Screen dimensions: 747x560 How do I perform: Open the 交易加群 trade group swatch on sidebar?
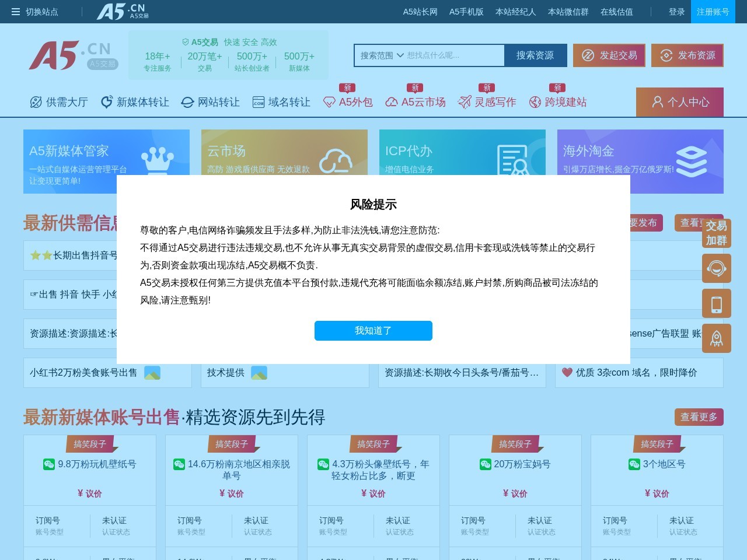[717, 233]
